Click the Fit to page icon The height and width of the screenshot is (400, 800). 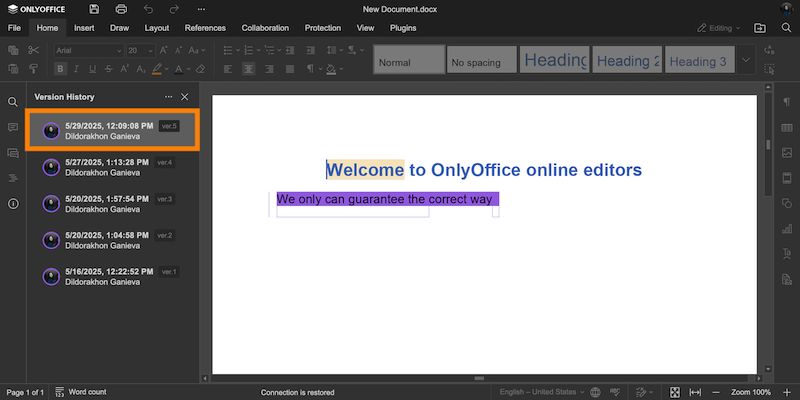coord(674,392)
